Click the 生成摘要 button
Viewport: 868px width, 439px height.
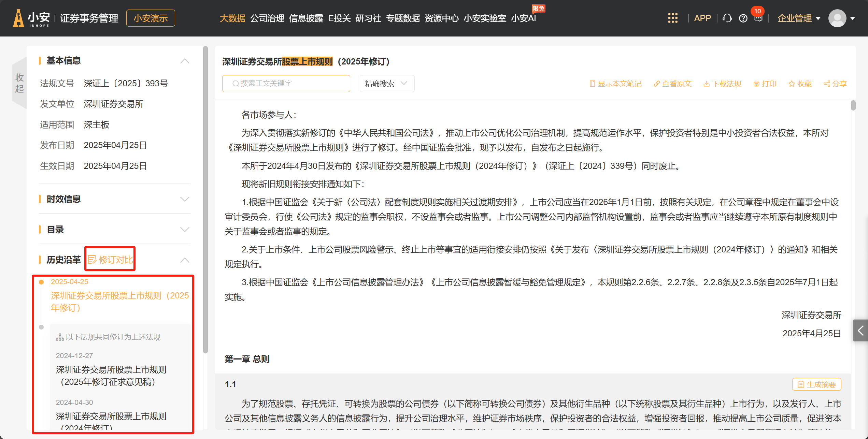(816, 384)
